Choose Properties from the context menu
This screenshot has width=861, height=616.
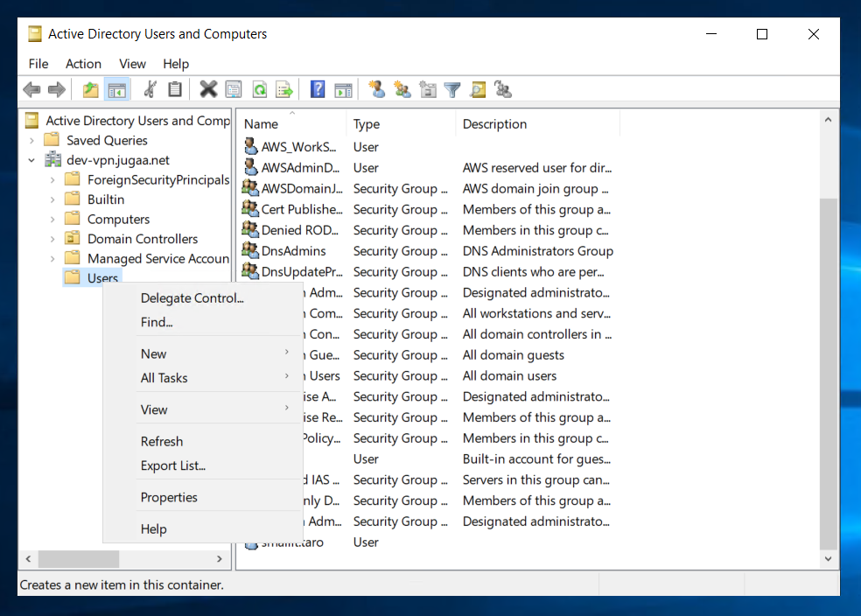point(169,497)
